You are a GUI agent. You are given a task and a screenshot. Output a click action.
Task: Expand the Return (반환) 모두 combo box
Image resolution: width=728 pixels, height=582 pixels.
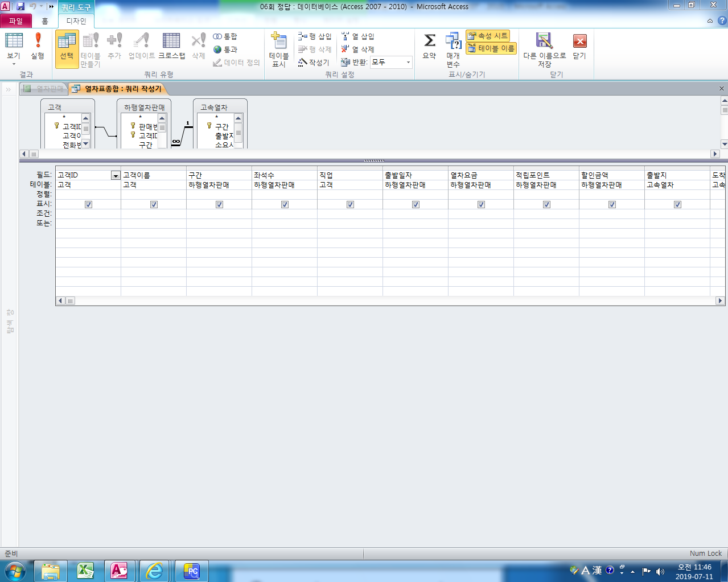408,62
